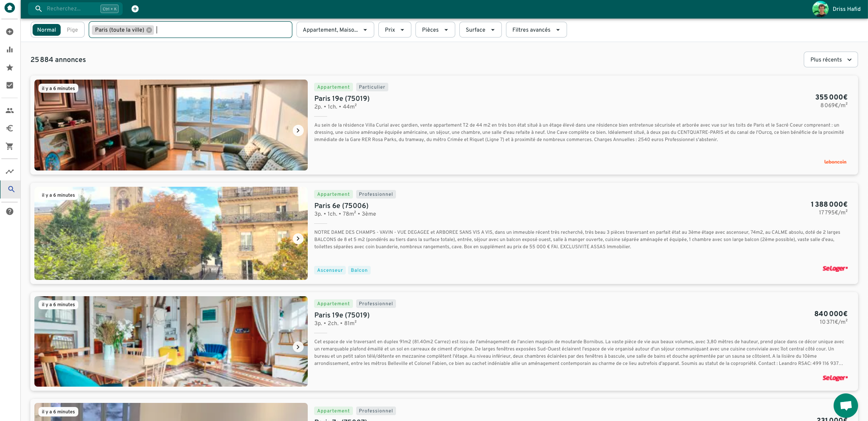Switch to Normal mode

(x=47, y=30)
